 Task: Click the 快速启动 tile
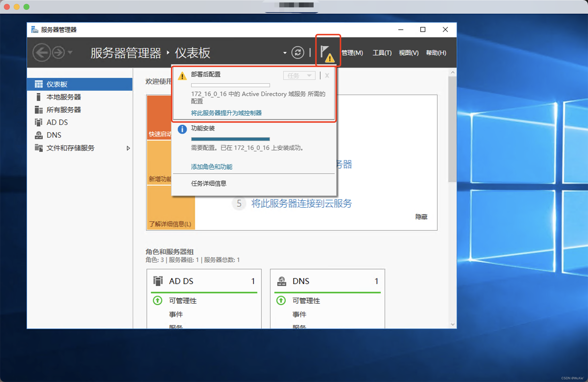159,118
